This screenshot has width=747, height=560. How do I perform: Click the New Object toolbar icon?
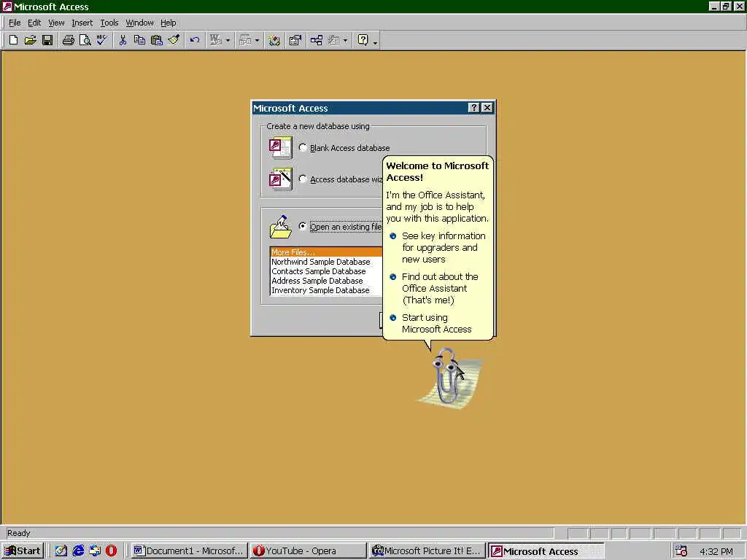333,40
